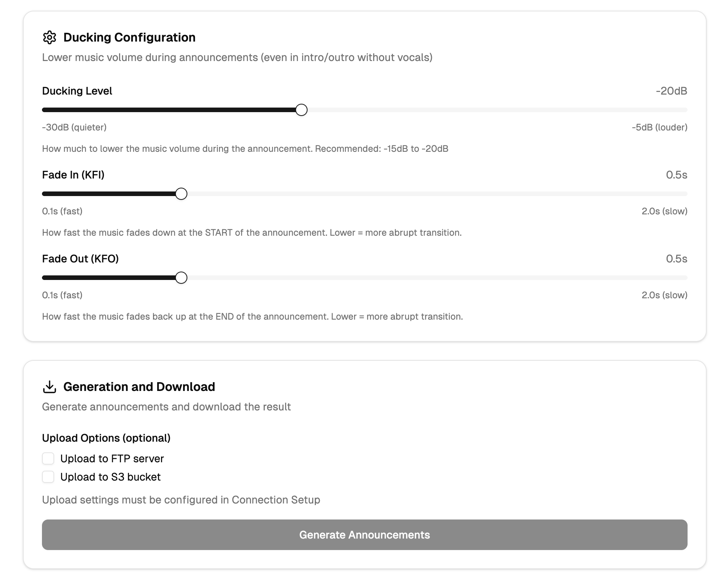
Task: Click the gear icon beside Ducking Configuration
Action: click(50, 37)
